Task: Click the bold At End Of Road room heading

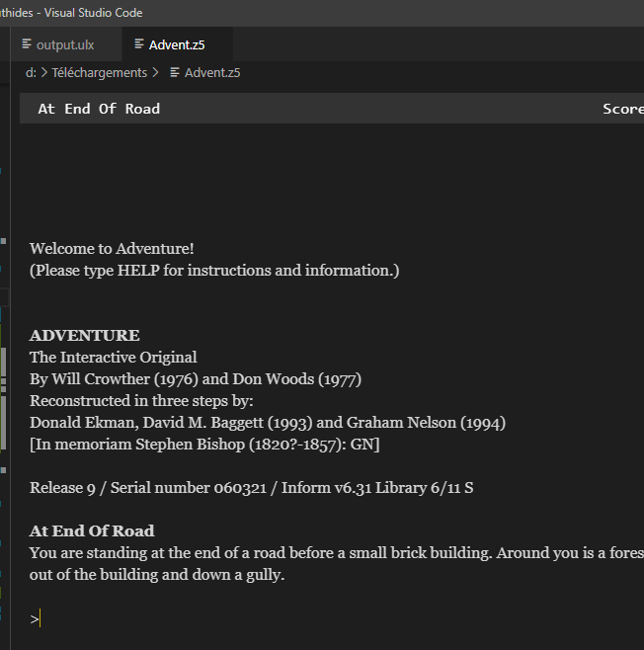Action: pos(92,530)
